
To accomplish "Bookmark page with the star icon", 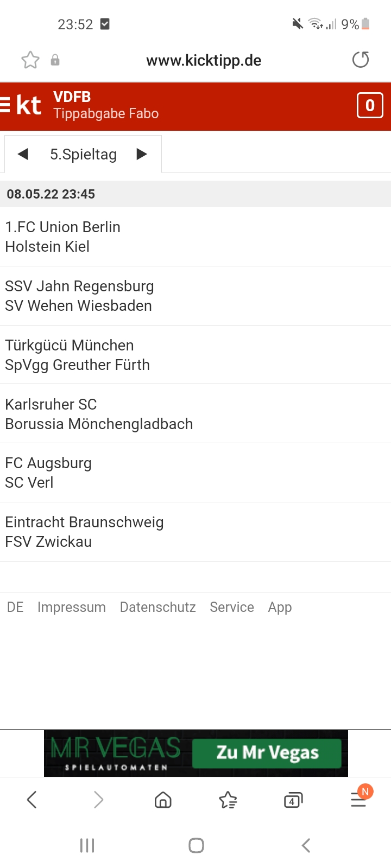I will [30, 60].
